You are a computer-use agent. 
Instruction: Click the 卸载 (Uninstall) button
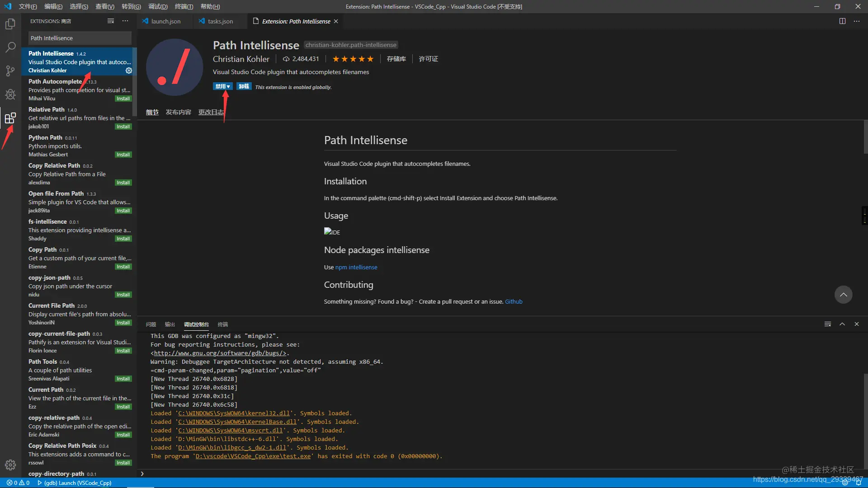[x=244, y=86]
